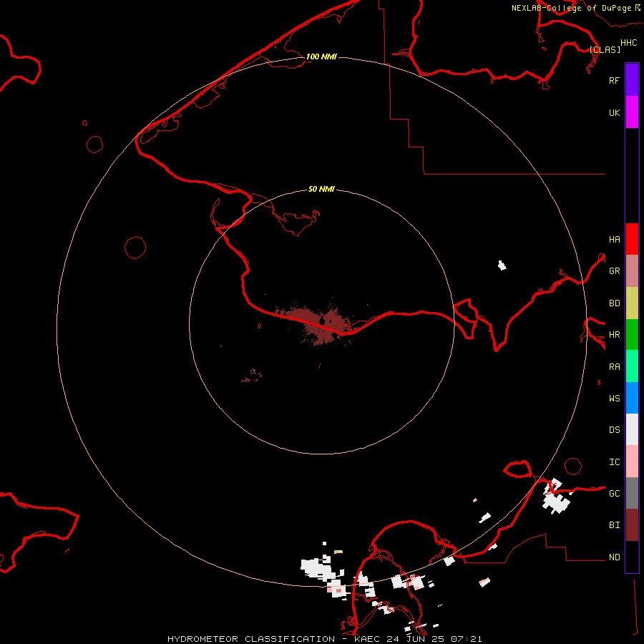644x644 pixels.
Task: Click the NEXLAB-College of DuPage credit text
Action: click(571, 8)
